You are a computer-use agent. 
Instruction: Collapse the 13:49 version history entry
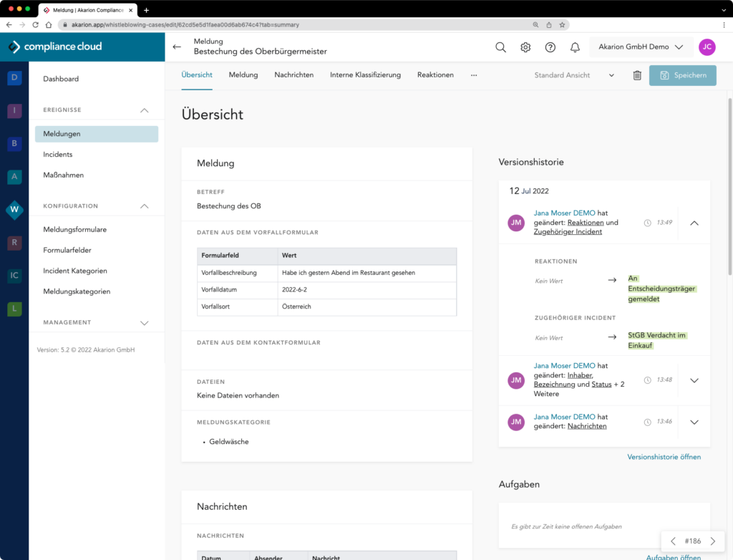coord(694,223)
